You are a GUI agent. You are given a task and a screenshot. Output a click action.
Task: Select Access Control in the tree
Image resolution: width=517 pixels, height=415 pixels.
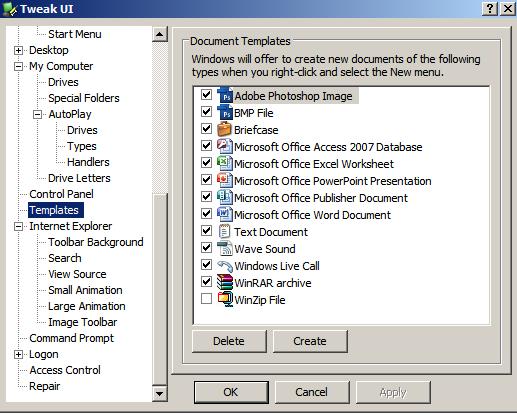[x=65, y=370]
